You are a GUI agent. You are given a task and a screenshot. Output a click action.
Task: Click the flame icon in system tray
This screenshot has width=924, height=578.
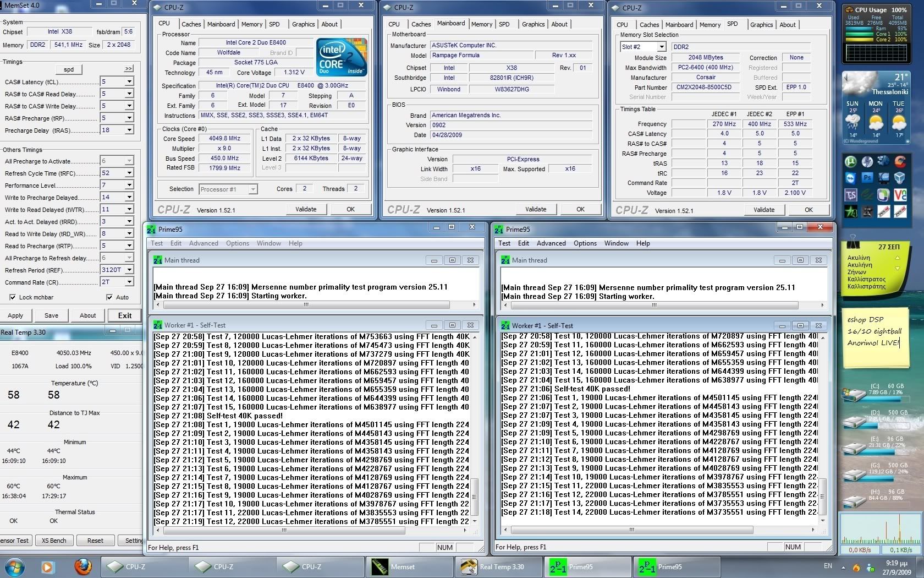856,568
